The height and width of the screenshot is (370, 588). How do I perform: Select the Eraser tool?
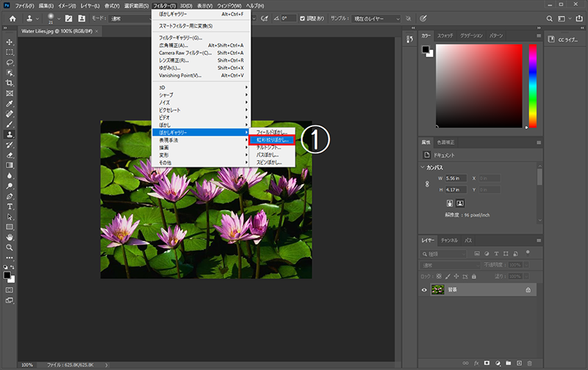(x=10, y=155)
